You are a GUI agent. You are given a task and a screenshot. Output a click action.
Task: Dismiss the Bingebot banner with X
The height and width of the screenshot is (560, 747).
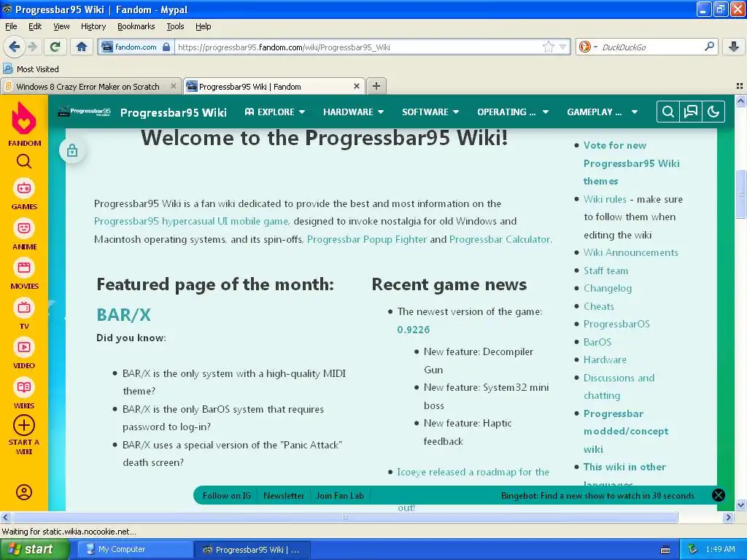click(x=719, y=495)
